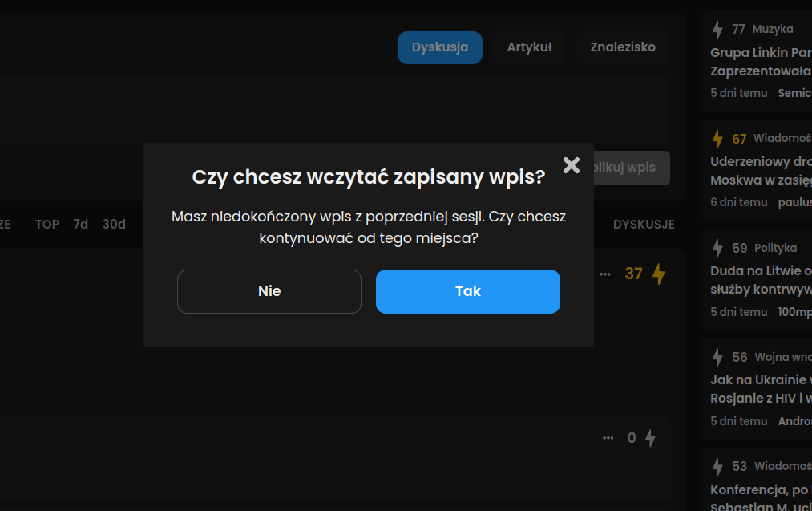
Task: Click the lightning icon beside score 53
Action: [x=717, y=466]
